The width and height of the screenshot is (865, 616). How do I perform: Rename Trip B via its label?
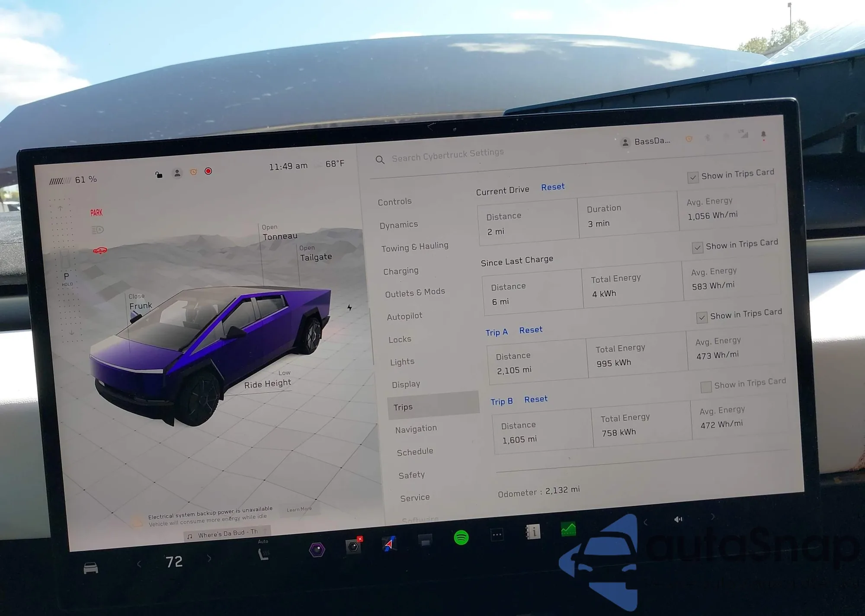tap(502, 402)
